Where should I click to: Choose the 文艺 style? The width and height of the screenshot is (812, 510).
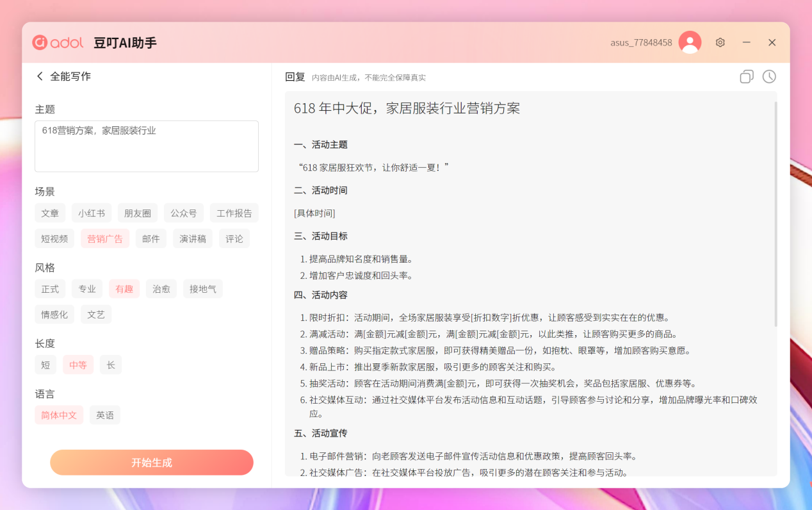96,315
